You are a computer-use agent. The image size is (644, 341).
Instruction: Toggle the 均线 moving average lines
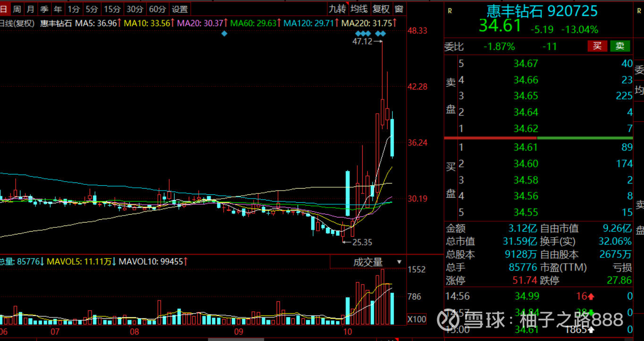359,9
